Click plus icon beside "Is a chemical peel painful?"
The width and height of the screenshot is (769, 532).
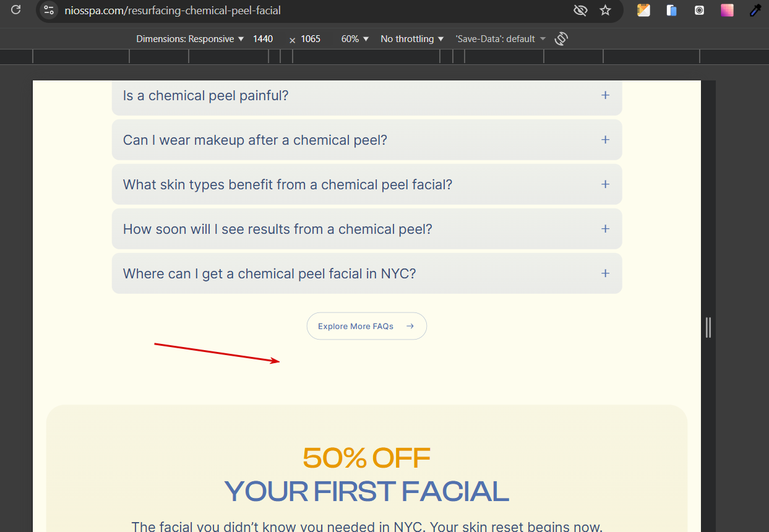coord(605,95)
